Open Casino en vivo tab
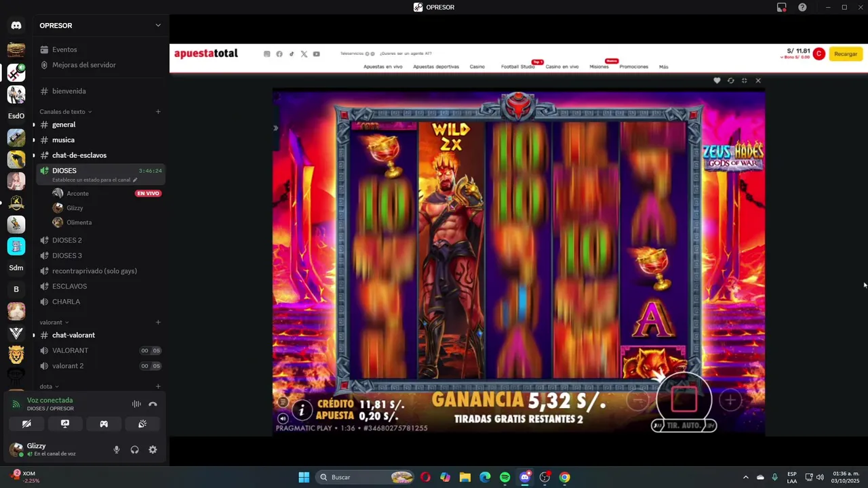 (562, 67)
